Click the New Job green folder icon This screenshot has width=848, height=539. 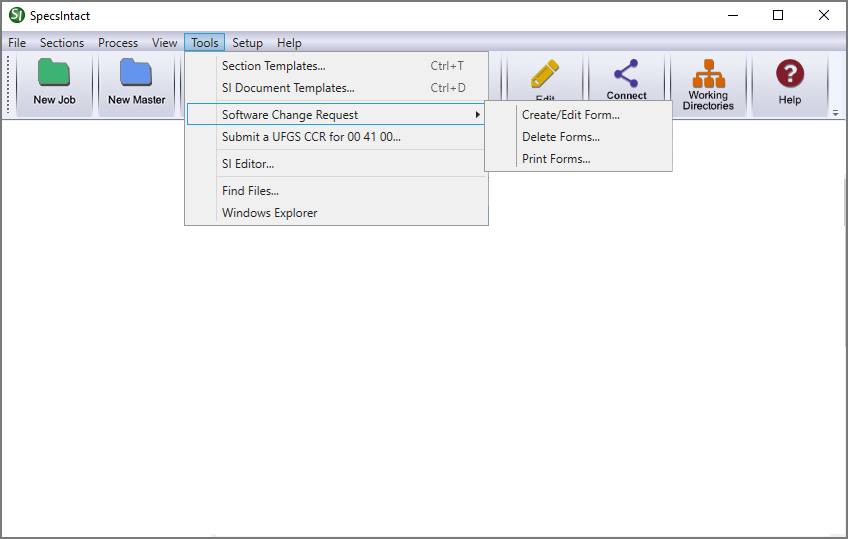54,72
